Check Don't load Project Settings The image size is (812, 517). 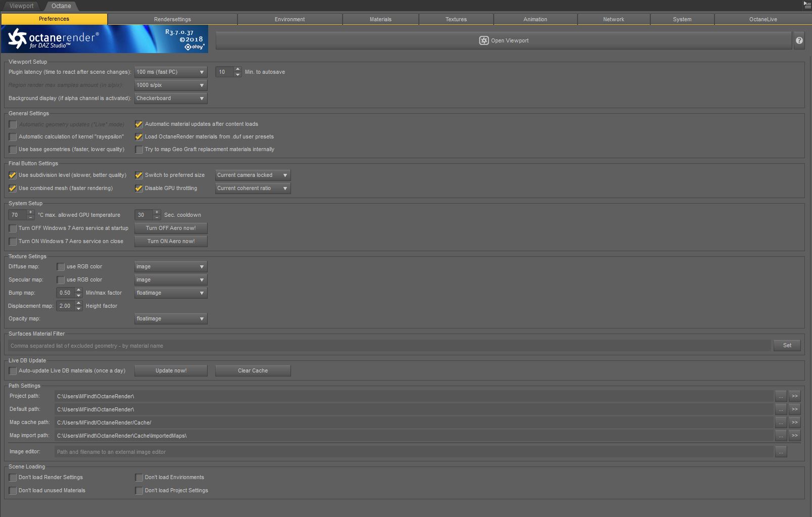[x=139, y=491]
